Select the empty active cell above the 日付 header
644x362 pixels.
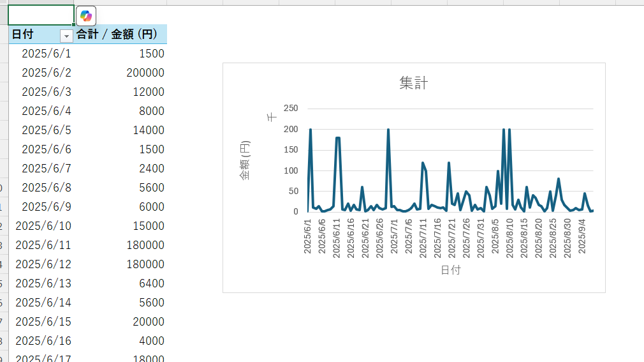[41, 15]
